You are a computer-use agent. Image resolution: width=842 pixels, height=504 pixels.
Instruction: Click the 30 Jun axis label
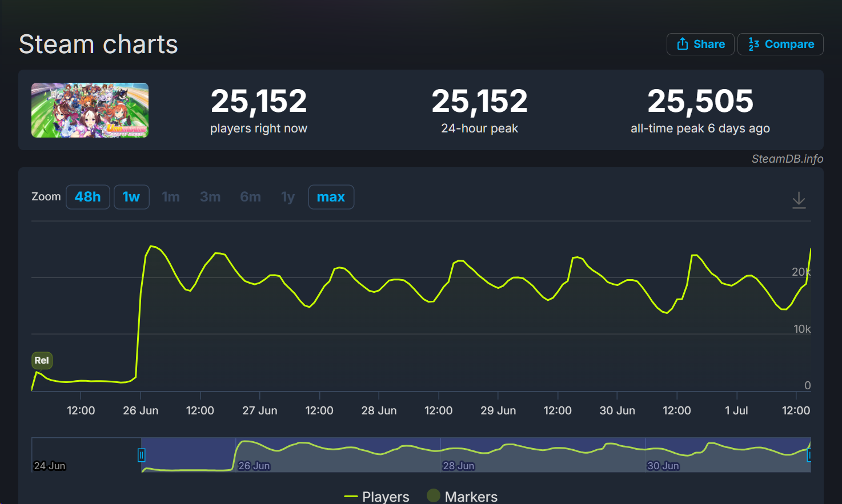(617, 410)
